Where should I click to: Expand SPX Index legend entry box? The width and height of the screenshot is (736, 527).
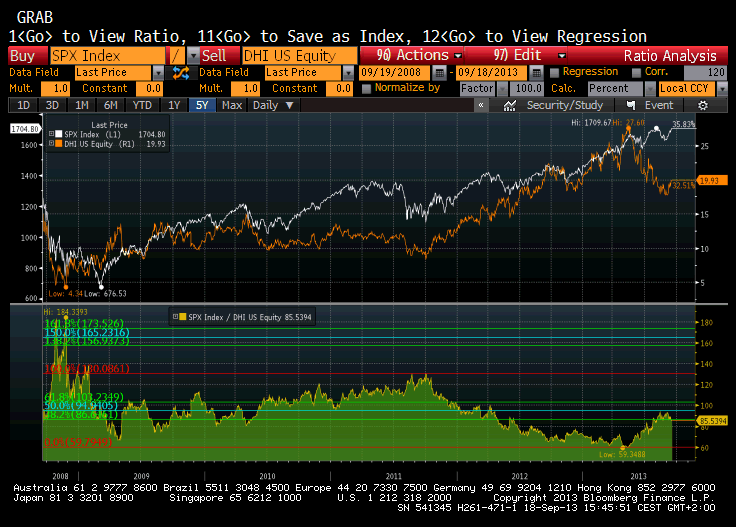(x=52, y=134)
